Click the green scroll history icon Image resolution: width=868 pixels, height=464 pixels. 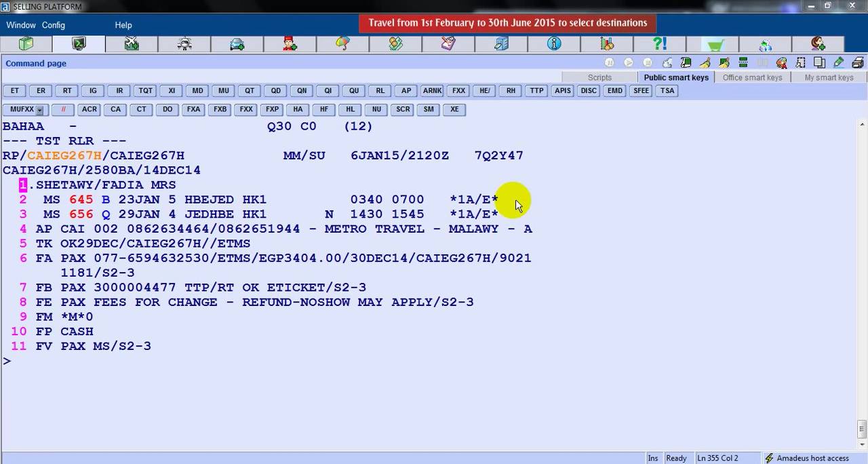coord(686,63)
